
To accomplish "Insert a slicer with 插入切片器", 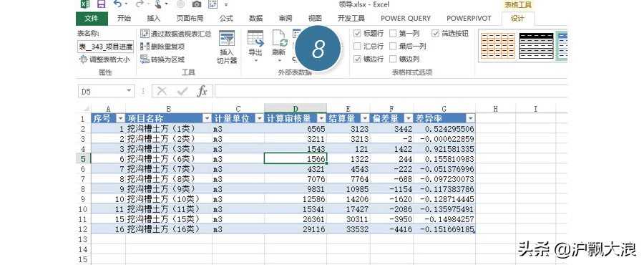I will tap(227, 47).
